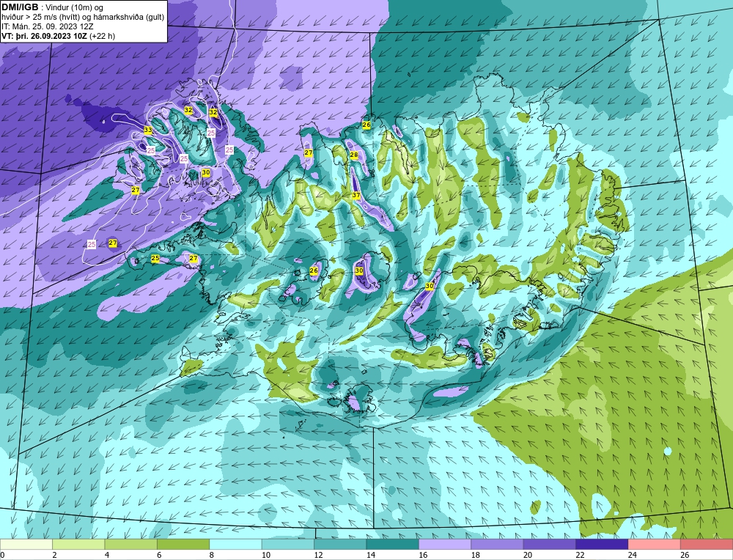Click the 2–4 m/s light green legend swatch
This screenshot has width=733, height=560.
tap(78, 545)
